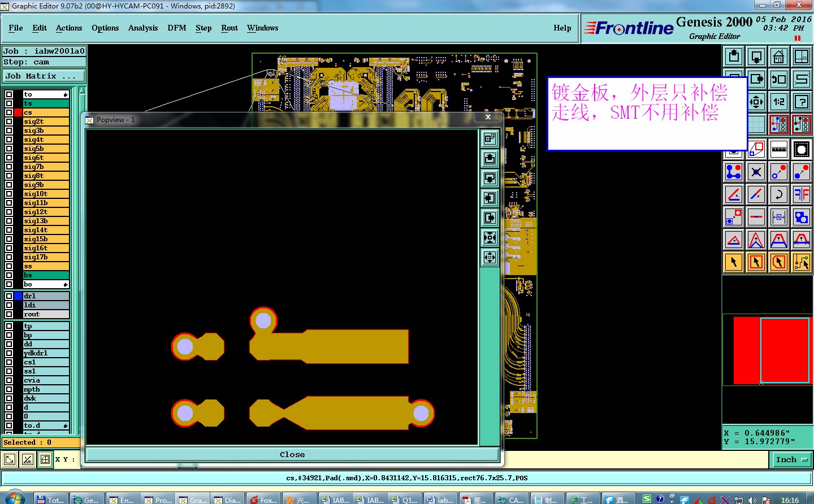Open the Analysis menu
Screen dimensions: 814x504
coord(143,28)
